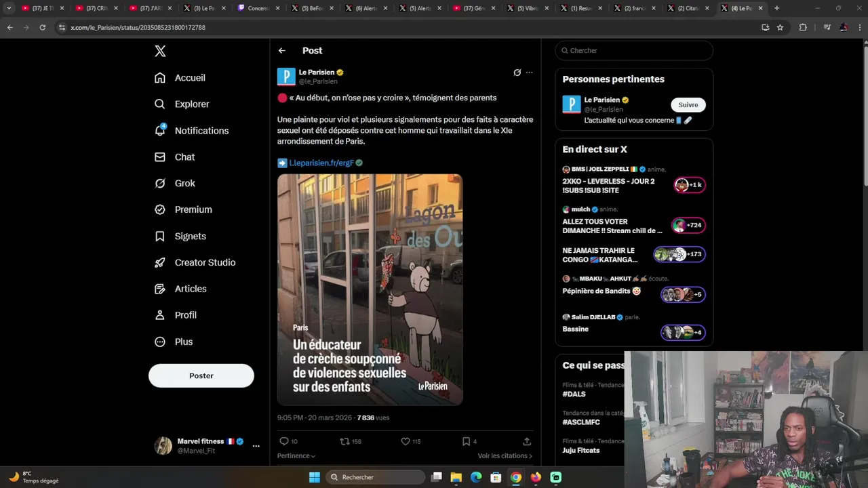
Task: Click the X logo in sidebar
Action: pos(160,51)
